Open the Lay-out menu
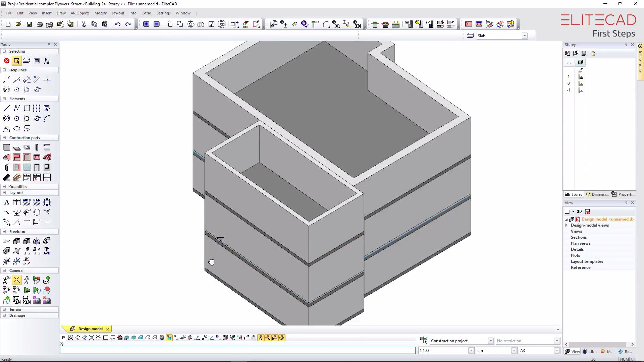Image resolution: width=644 pixels, height=362 pixels. (118, 13)
